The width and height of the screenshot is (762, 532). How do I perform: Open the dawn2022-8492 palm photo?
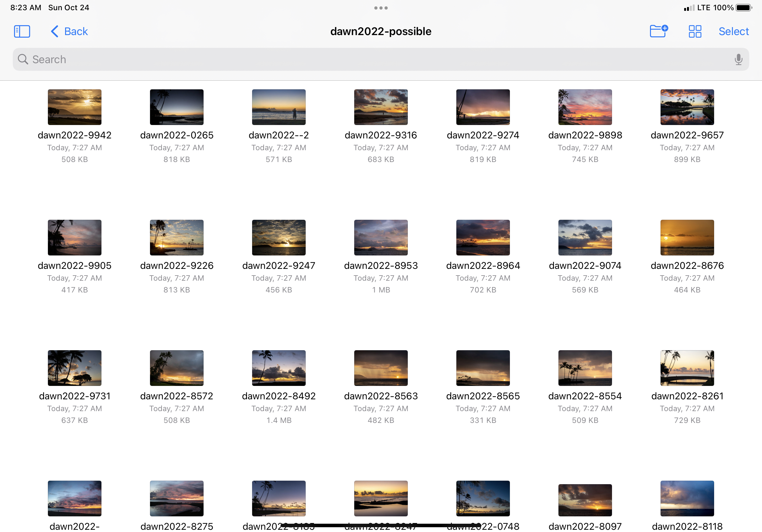(x=279, y=368)
